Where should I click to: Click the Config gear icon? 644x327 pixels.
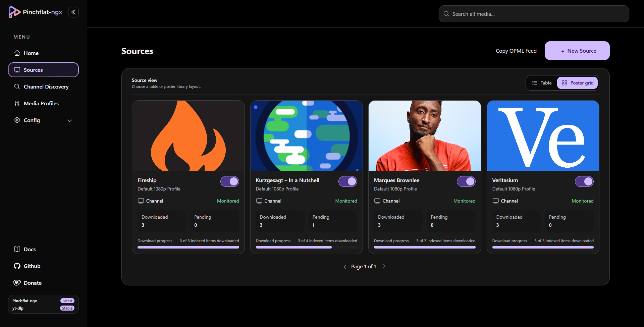coord(17,120)
